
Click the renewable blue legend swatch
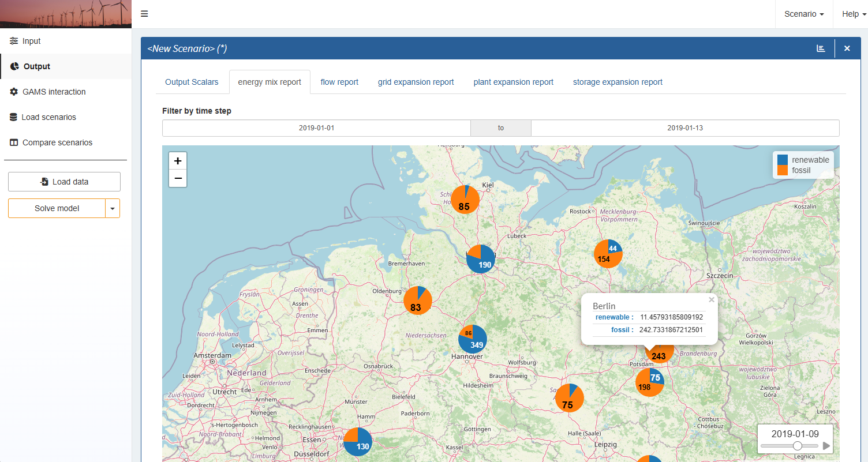(x=783, y=160)
